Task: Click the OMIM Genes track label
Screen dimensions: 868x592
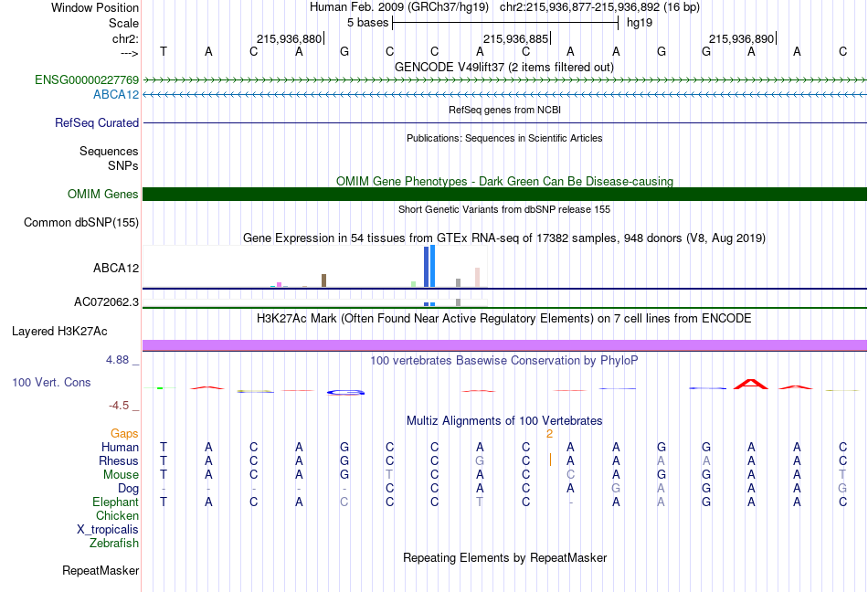Action: pyautogui.click(x=103, y=195)
